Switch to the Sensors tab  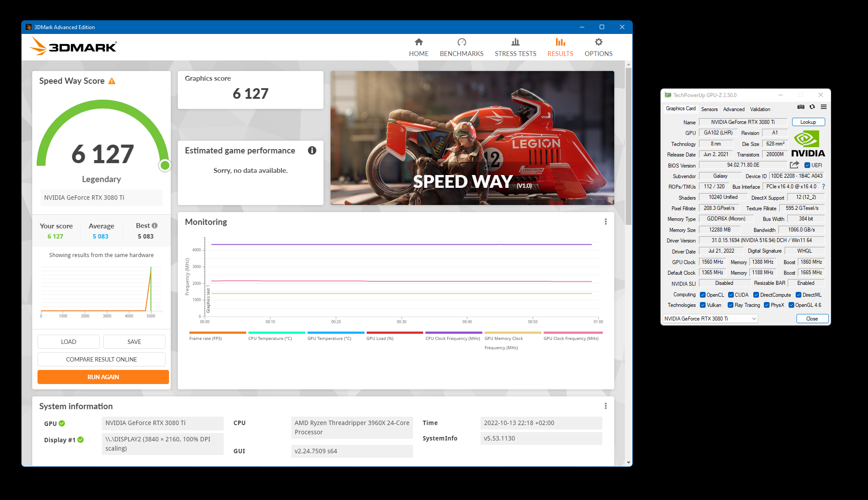tap(709, 109)
